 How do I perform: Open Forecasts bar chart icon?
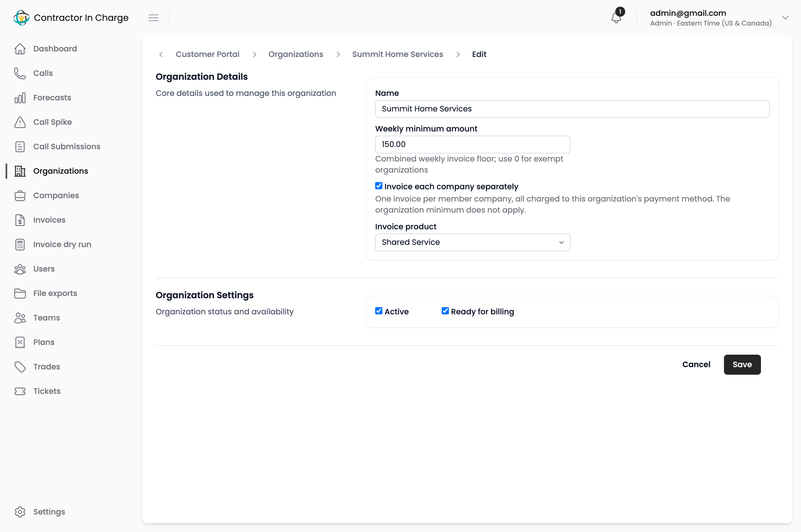tap(20, 98)
